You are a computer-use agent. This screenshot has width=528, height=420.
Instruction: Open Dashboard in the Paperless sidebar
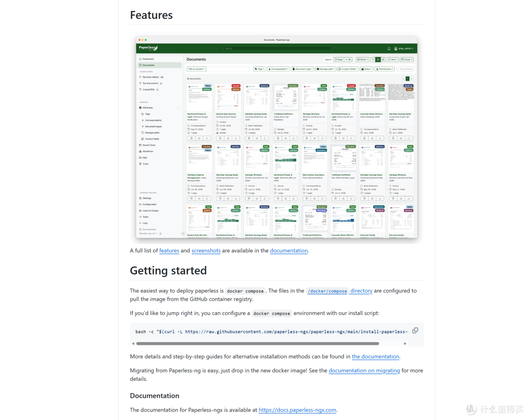point(147,59)
